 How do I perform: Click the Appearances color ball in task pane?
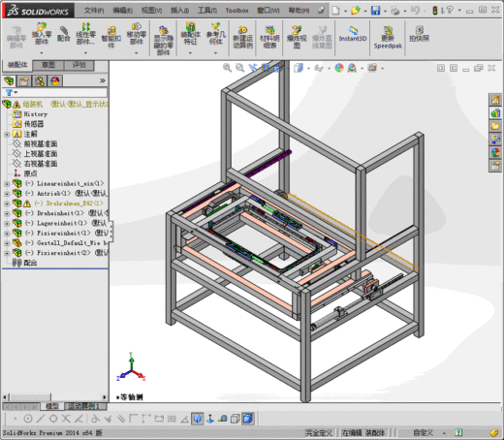point(495,152)
